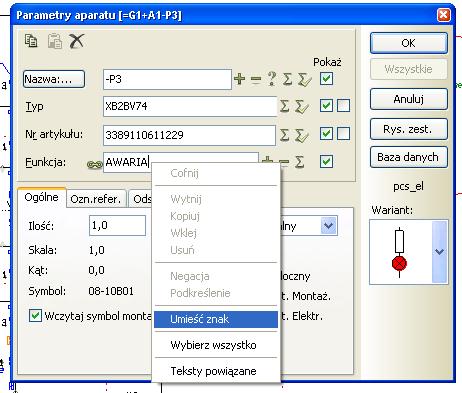The image size is (462, 393).
Task: Click the Funkcja field with AWARIA
Action: [x=181, y=162]
